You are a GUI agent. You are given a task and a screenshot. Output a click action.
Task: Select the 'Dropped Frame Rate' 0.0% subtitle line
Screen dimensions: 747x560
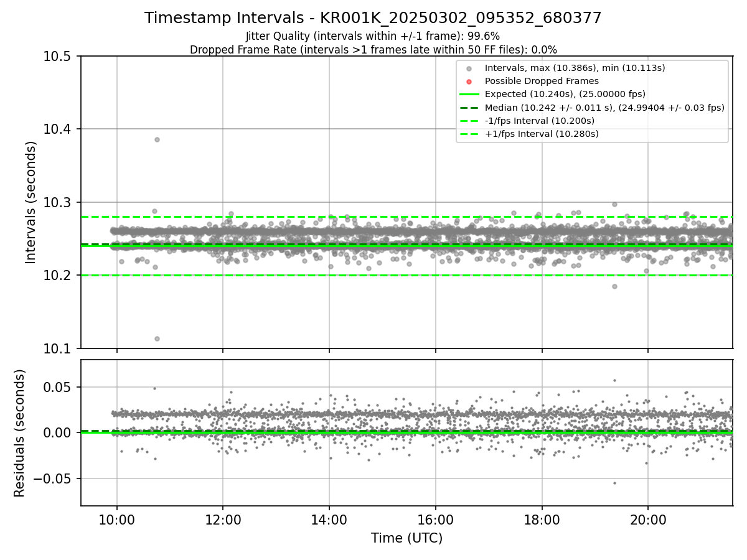373,49
